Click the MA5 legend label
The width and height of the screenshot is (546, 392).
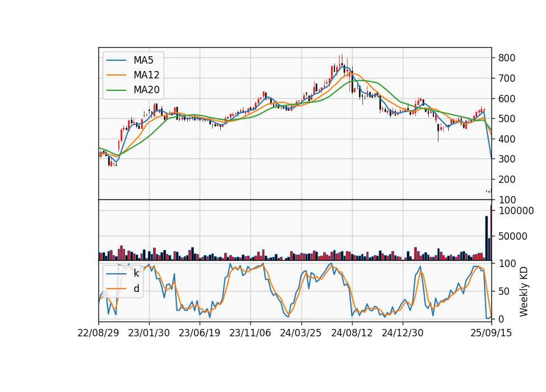tap(143, 60)
